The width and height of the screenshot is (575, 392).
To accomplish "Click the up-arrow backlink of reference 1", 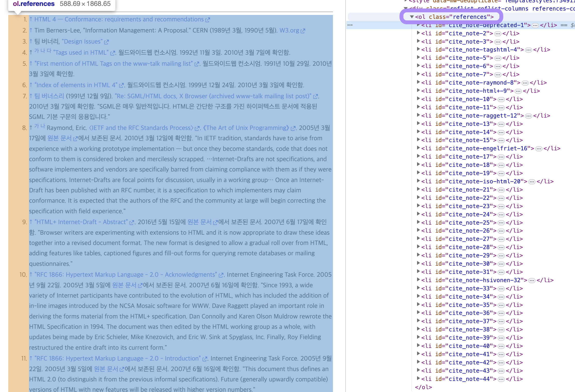I will coord(31,19).
